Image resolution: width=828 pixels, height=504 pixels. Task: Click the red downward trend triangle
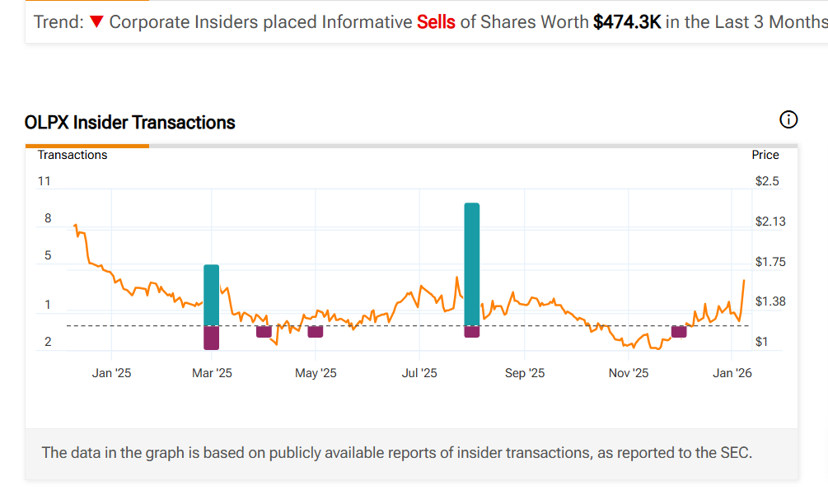click(96, 22)
